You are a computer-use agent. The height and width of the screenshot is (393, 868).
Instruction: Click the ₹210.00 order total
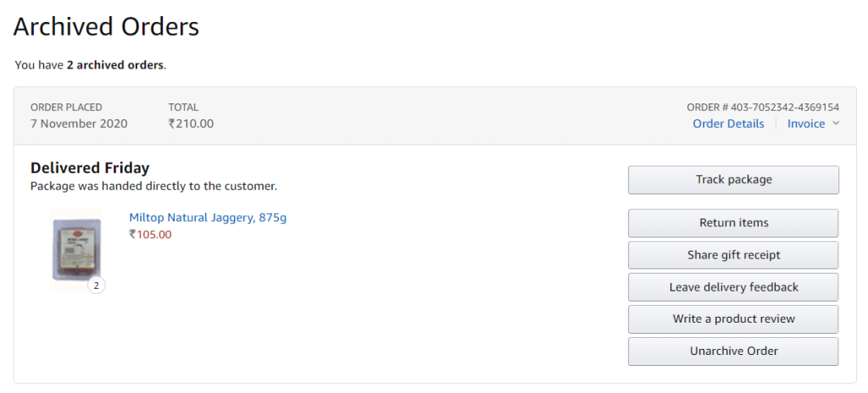(x=191, y=124)
